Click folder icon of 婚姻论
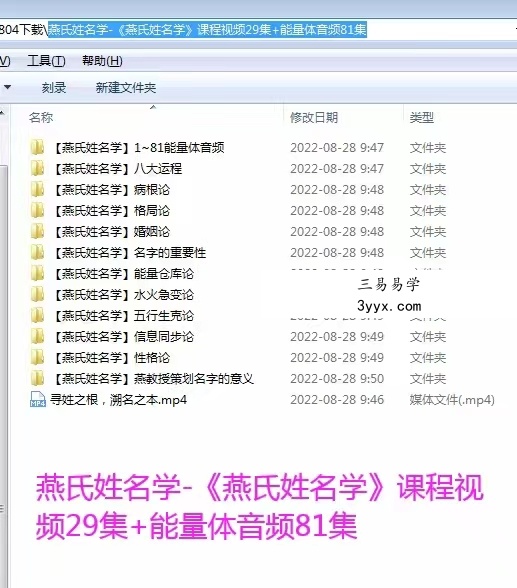 pyautogui.click(x=37, y=231)
